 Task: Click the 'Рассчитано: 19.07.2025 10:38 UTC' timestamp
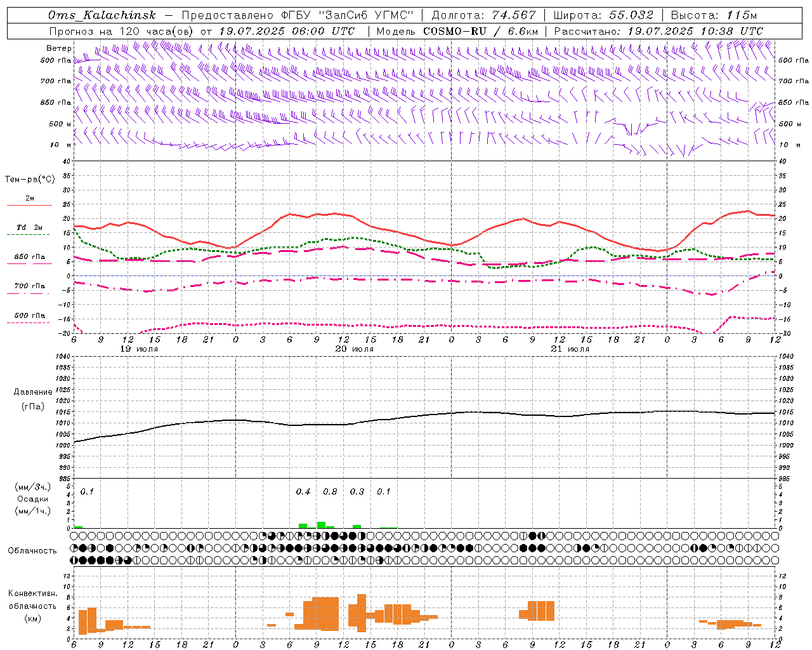coord(658,31)
